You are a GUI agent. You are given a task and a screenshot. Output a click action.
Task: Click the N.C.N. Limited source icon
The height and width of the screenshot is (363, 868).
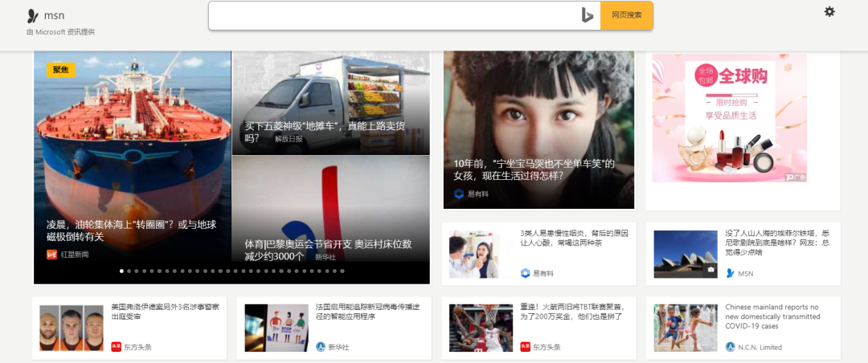(731, 347)
